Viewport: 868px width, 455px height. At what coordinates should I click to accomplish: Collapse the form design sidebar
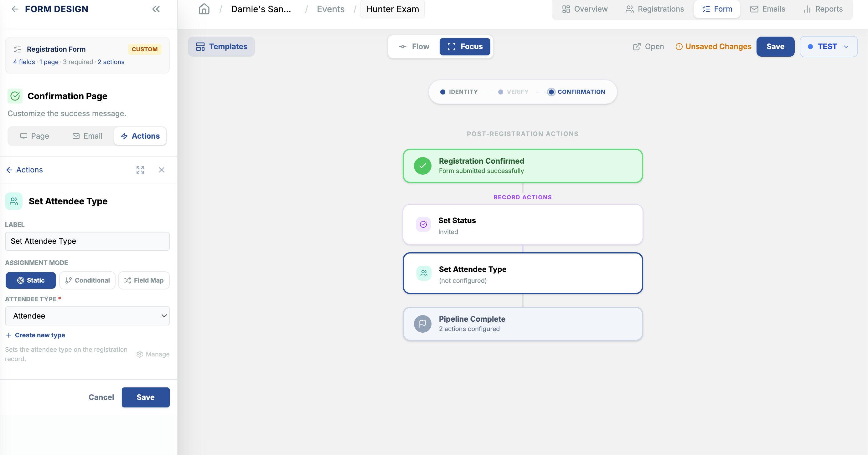click(x=156, y=9)
